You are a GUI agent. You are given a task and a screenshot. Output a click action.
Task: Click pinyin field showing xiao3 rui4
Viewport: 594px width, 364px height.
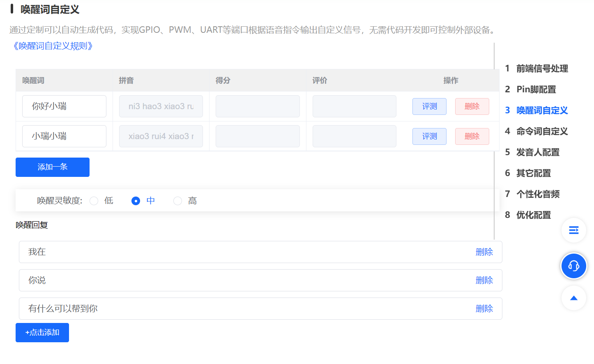[161, 136]
